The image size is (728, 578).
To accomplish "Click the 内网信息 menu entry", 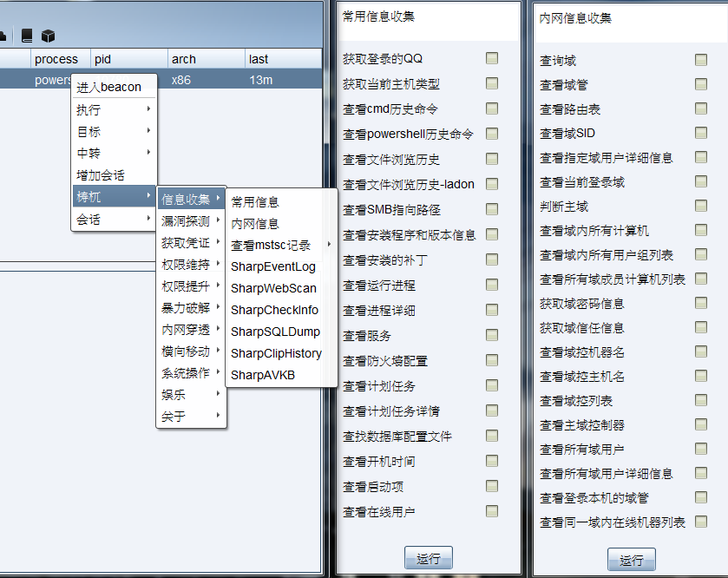I will [x=281, y=224].
